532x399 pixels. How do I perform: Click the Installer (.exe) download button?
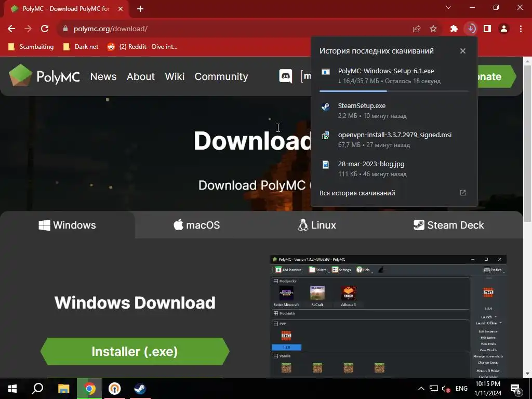point(135,352)
